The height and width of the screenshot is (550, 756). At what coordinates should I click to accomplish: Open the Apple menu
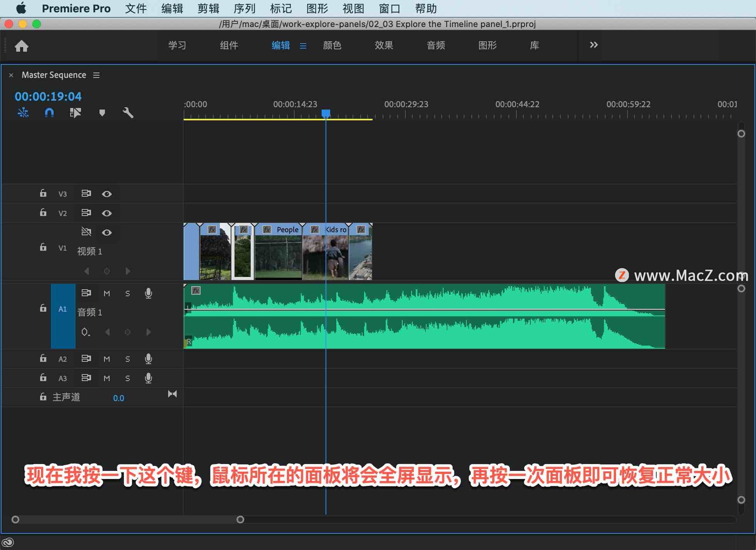(x=21, y=8)
